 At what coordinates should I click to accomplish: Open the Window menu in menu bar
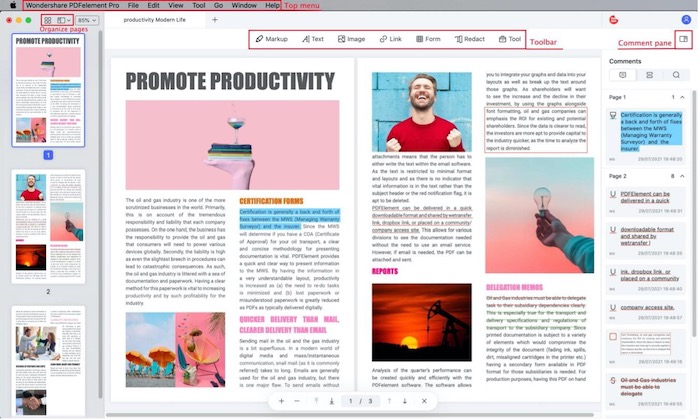click(x=243, y=6)
